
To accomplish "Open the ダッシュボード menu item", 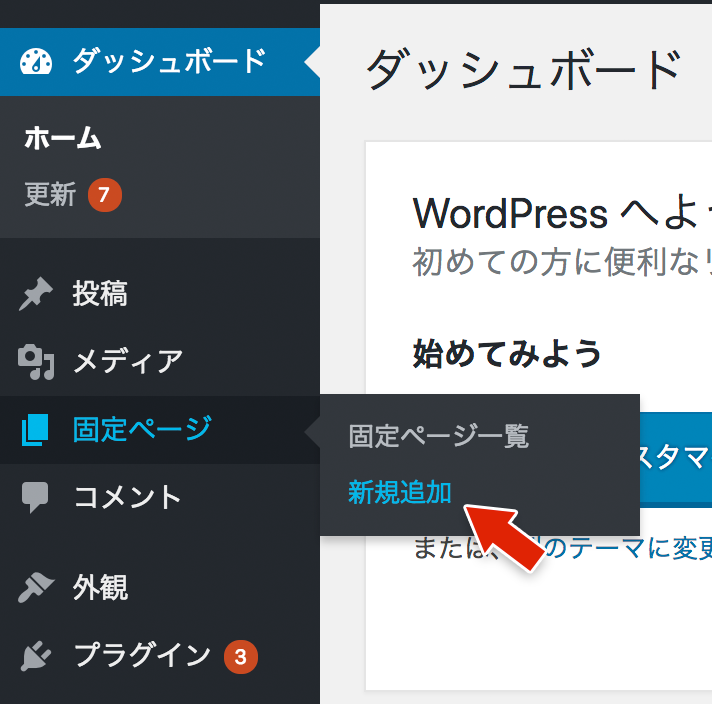I will click(160, 62).
